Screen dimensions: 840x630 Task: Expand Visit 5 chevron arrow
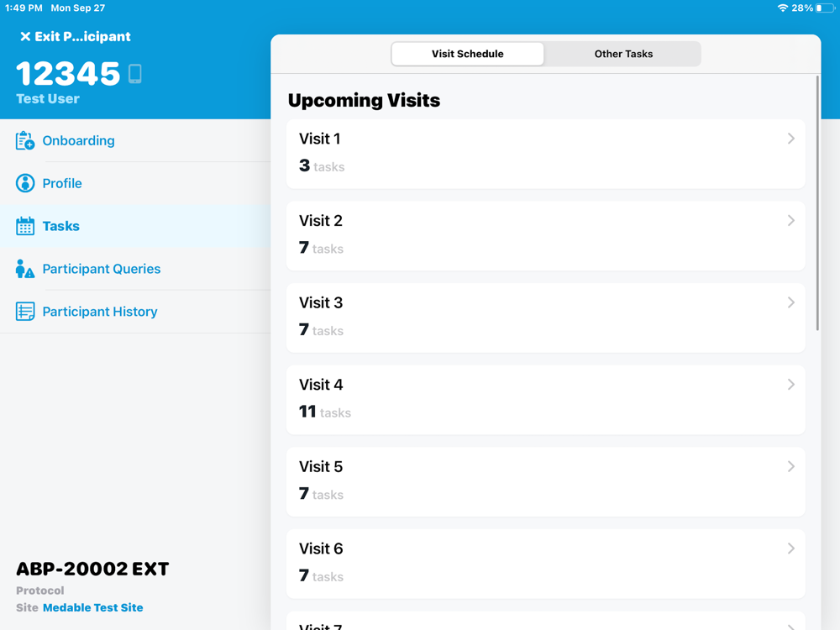point(790,466)
